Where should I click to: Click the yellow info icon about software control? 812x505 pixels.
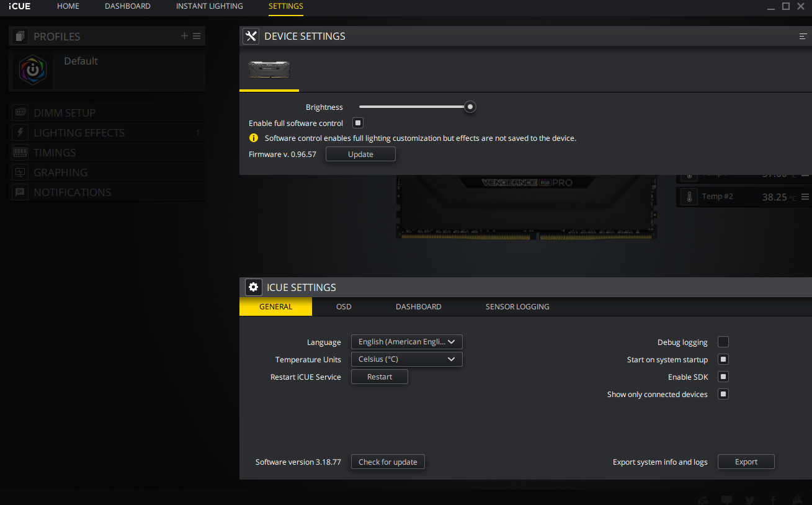click(254, 138)
